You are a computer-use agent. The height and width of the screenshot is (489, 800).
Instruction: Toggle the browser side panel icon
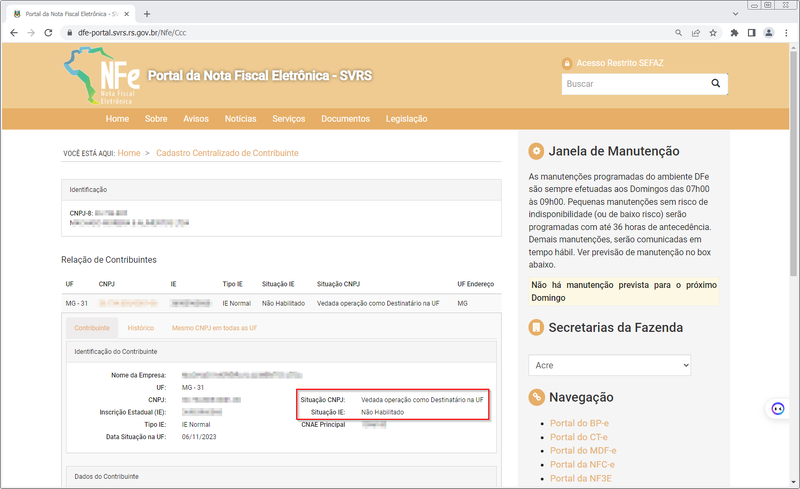752,33
